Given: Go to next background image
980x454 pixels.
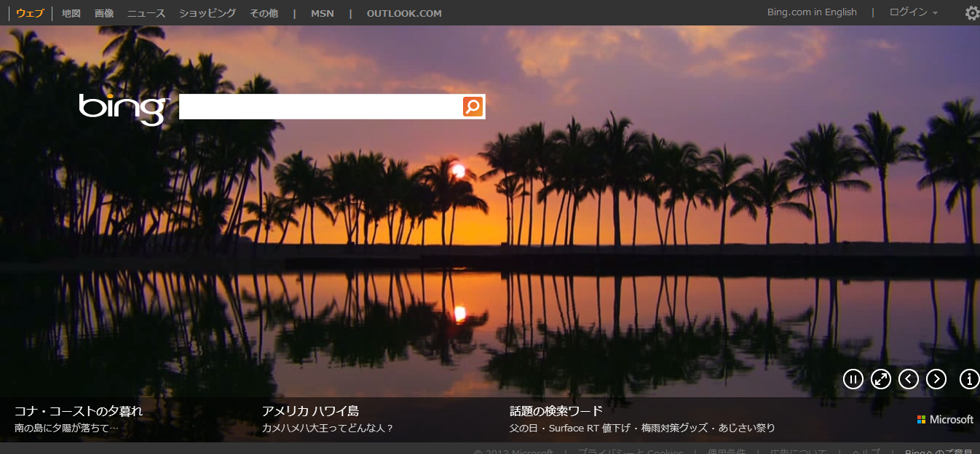Looking at the screenshot, I should click(936, 379).
